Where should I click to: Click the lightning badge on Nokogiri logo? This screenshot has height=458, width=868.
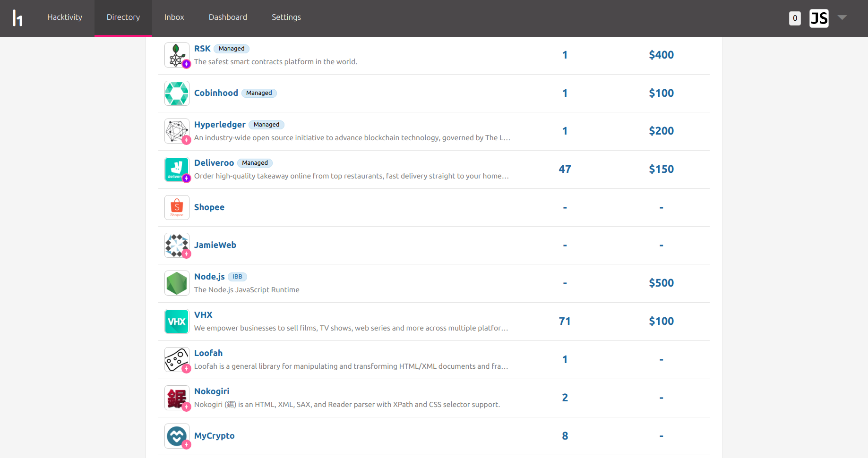[x=187, y=407]
